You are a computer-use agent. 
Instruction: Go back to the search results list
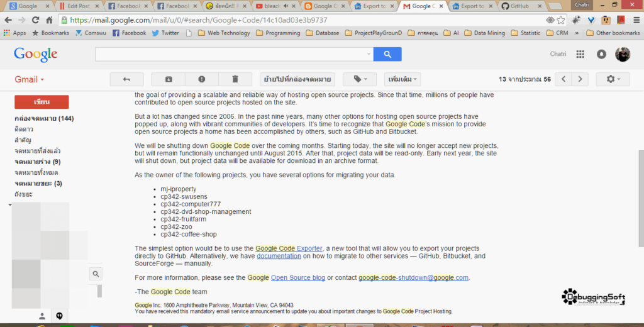coord(126,79)
